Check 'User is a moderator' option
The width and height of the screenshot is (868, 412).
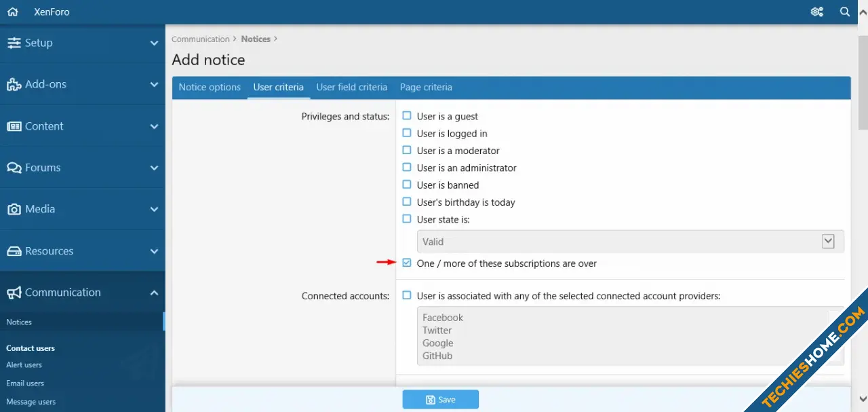coord(407,151)
